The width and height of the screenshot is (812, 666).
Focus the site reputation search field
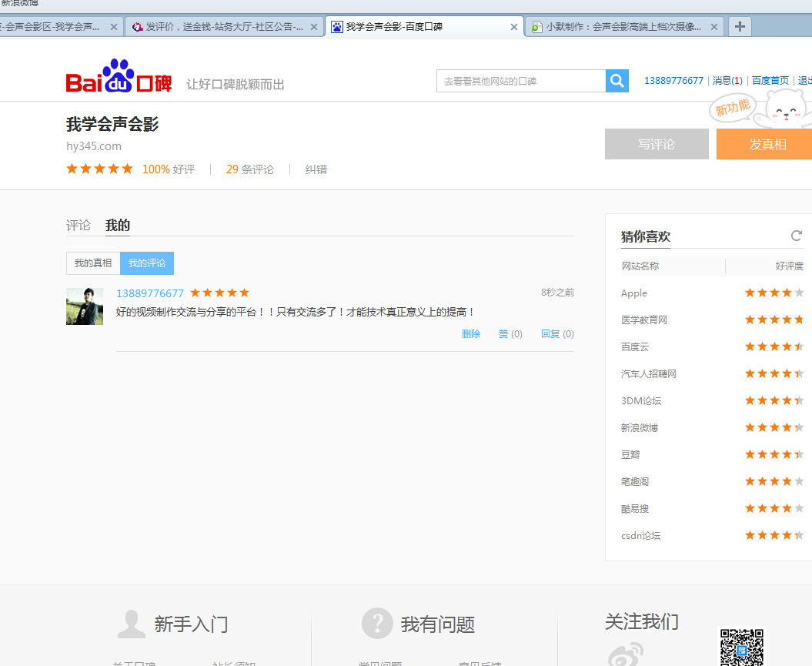coord(521,81)
